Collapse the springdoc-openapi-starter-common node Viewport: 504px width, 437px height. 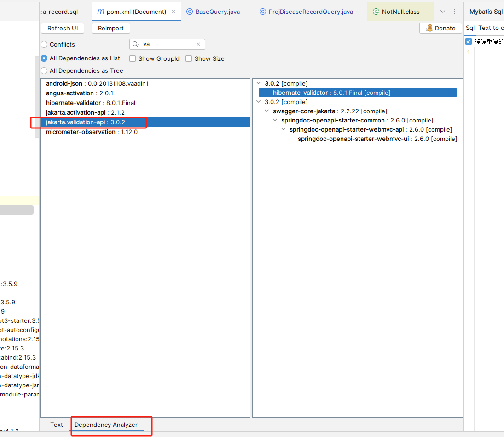coord(275,120)
